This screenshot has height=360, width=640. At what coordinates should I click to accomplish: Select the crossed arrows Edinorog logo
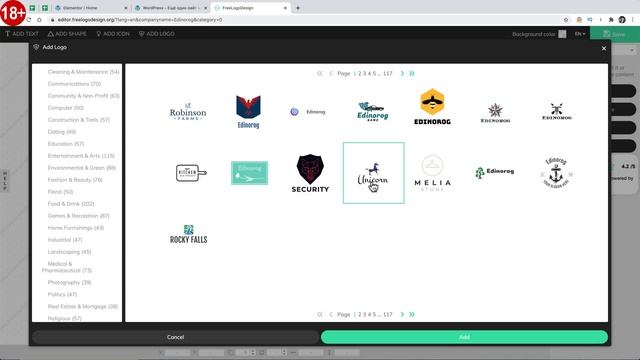point(557,111)
